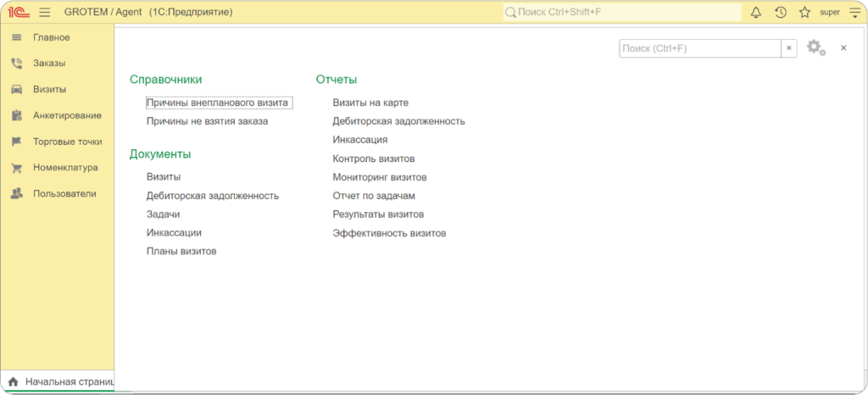Open Дебиторская задолженность under Документы
868x395 pixels.
pyautogui.click(x=213, y=196)
